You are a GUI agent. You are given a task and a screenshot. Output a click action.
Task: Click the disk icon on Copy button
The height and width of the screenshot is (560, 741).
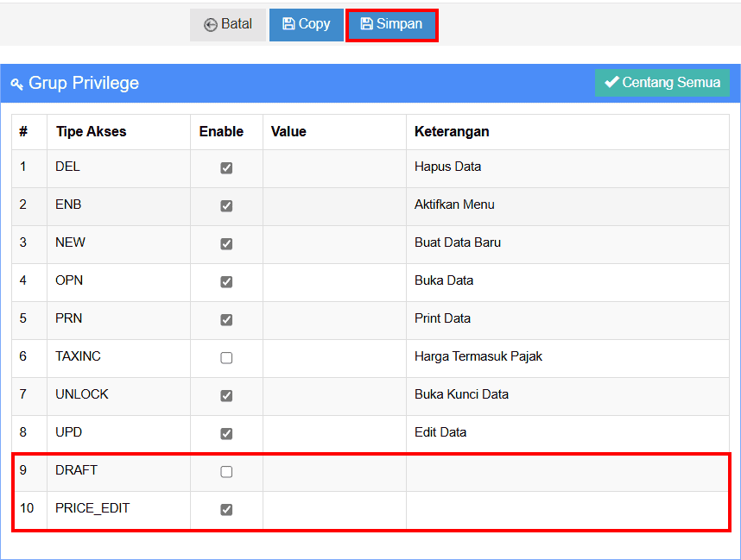288,24
